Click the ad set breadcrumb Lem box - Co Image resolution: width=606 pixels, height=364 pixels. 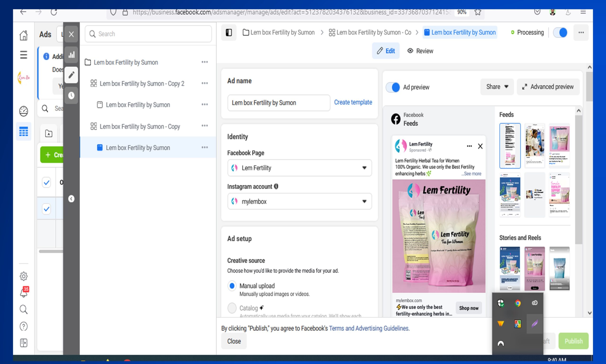pos(370,32)
